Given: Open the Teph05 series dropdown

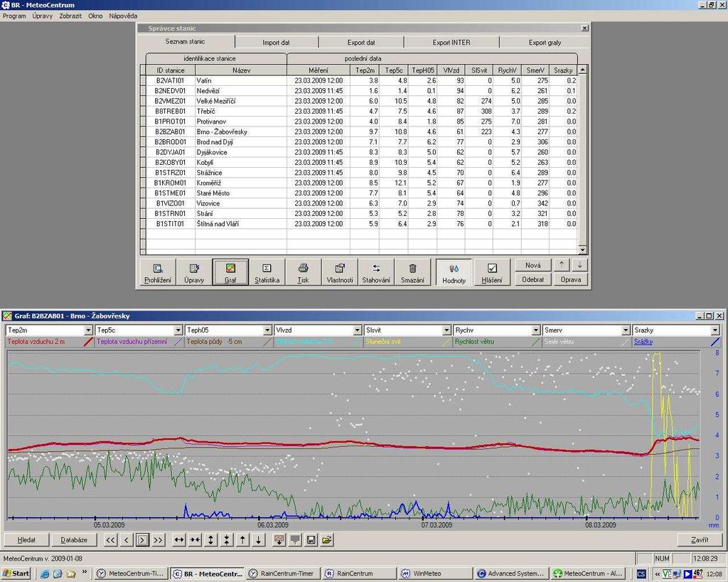Looking at the screenshot, I should point(267,330).
